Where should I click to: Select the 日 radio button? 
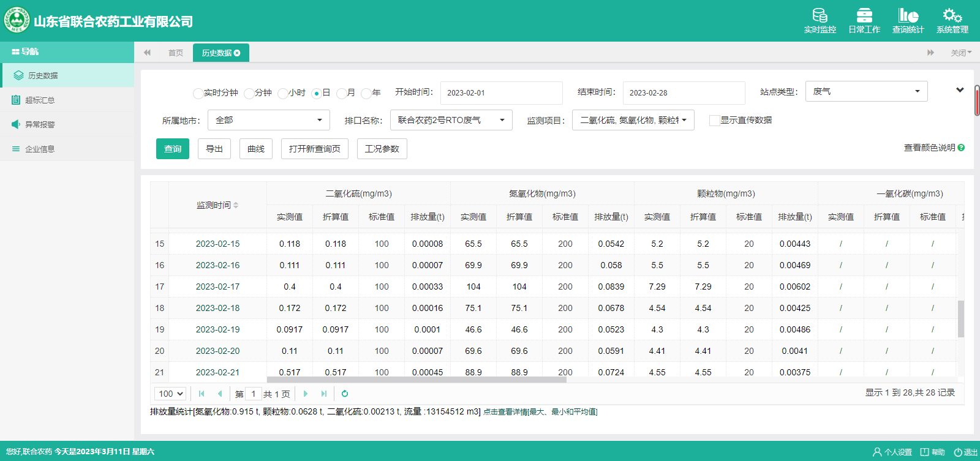(316, 93)
